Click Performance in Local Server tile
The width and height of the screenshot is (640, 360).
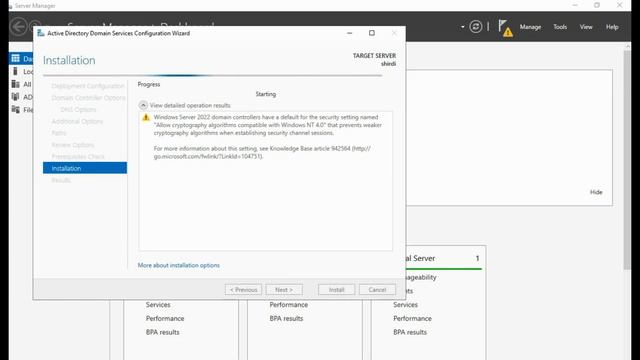412,318
